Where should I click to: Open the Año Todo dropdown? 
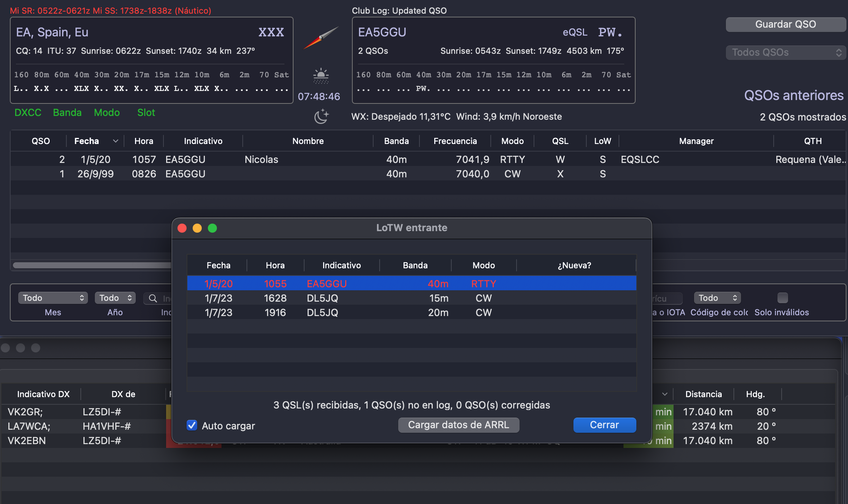pyautogui.click(x=115, y=298)
